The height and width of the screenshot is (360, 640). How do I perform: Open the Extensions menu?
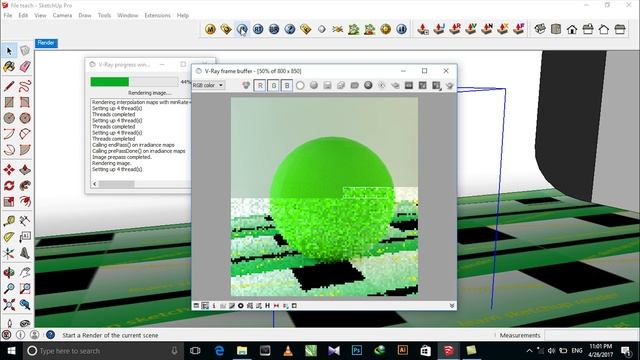coord(158,15)
